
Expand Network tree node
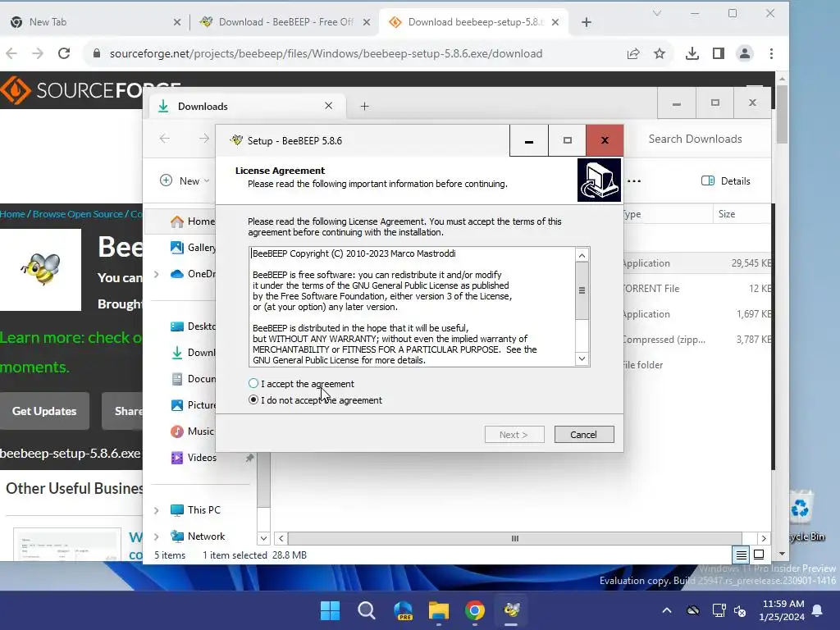point(157,536)
